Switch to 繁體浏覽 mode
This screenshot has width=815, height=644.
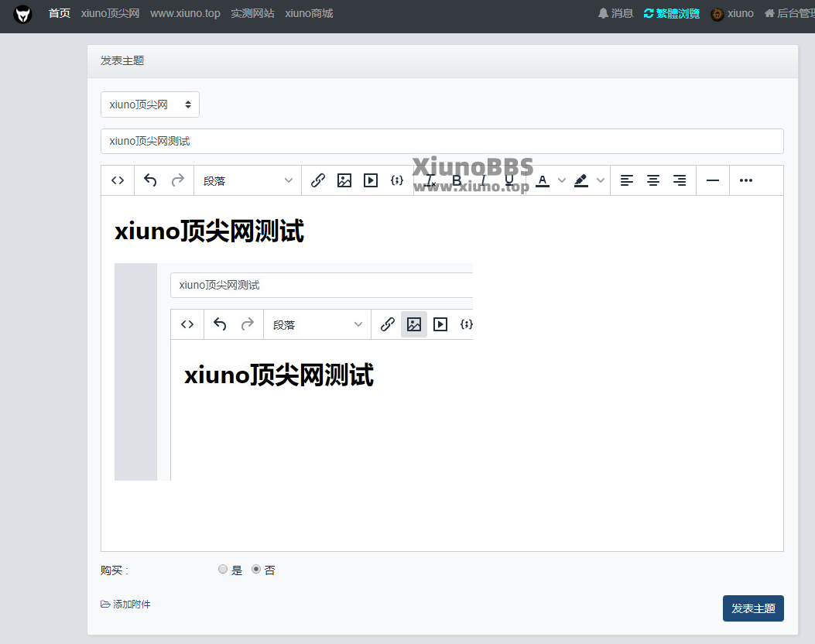[672, 13]
